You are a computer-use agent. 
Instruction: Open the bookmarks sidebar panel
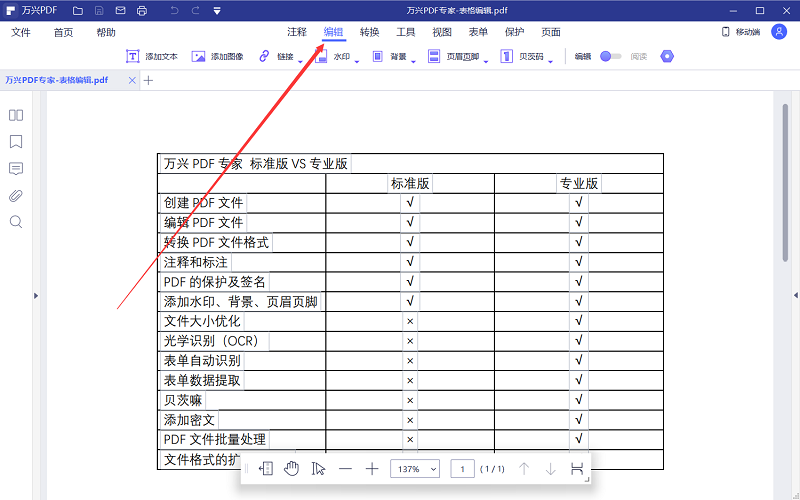(x=16, y=142)
